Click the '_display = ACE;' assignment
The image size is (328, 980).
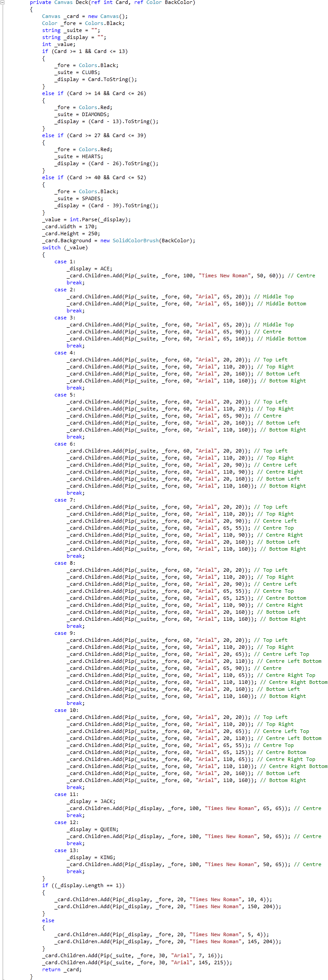coord(89,269)
